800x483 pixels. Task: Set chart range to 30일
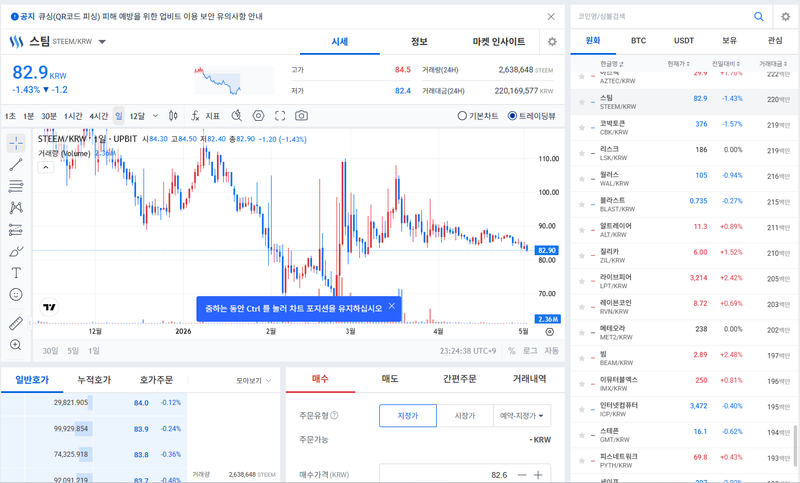[50, 351]
